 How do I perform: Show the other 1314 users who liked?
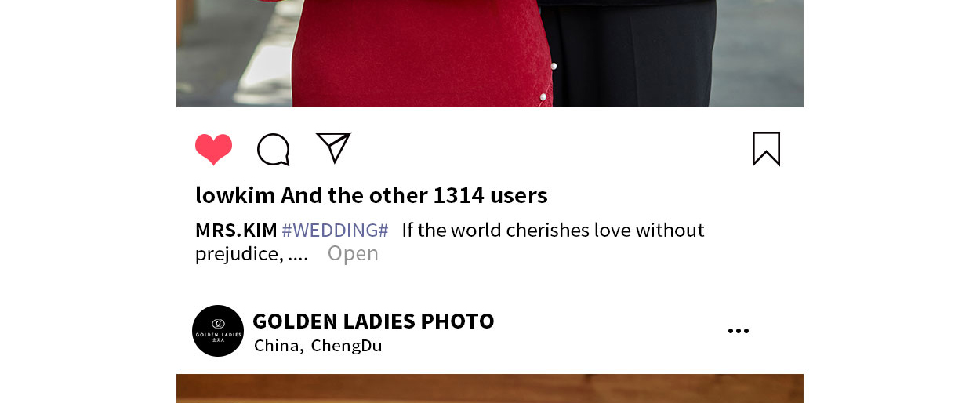click(x=490, y=195)
